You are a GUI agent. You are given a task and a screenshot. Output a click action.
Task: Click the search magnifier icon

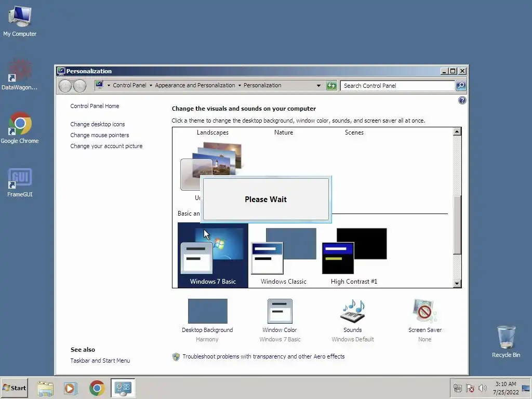pos(460,86)
